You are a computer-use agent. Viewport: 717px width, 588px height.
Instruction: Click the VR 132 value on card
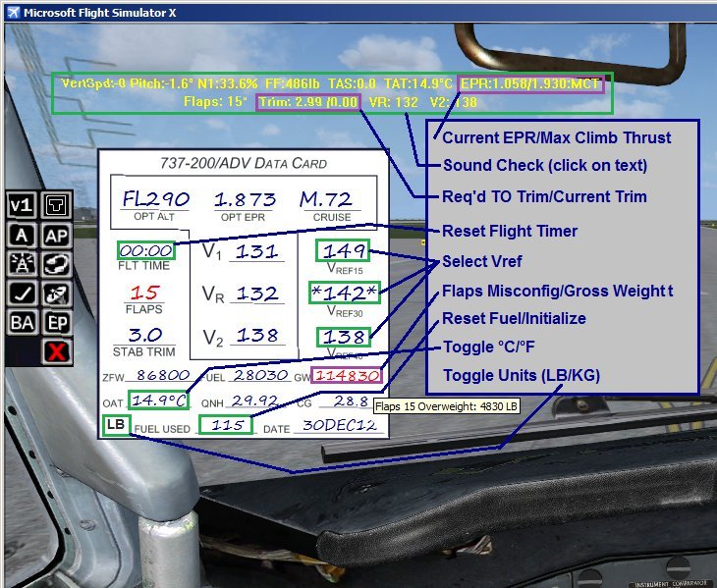pos(257,294)
